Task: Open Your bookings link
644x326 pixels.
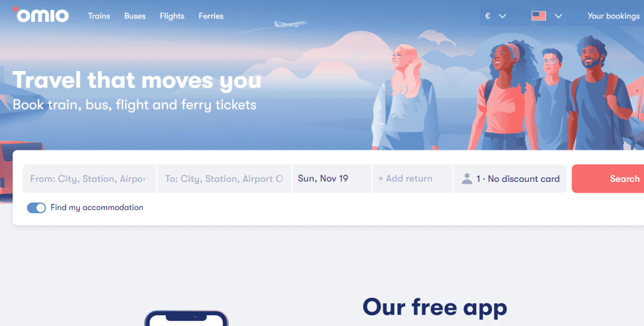Action: [x=614, y=16]
